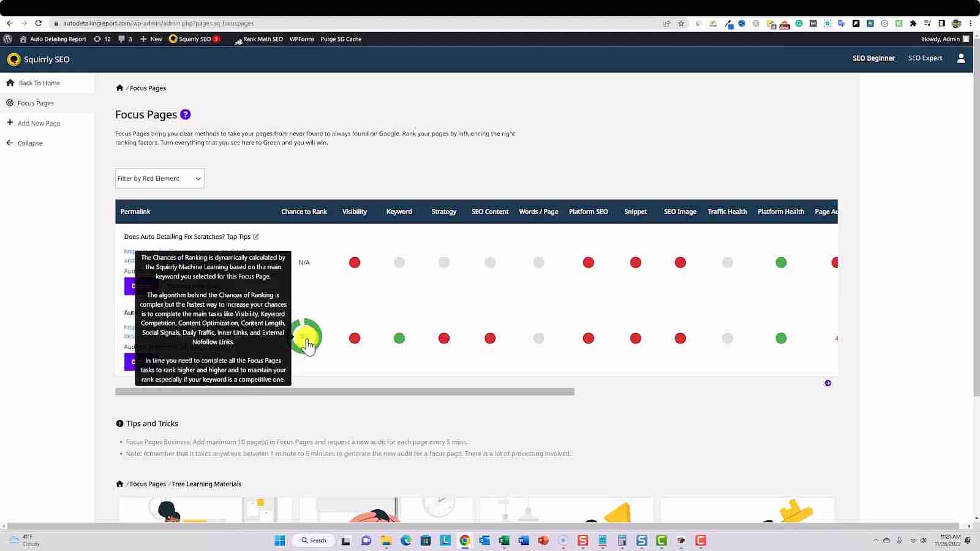
Task: Go Back To Home link in sidebar
Action: click(39, 83)
